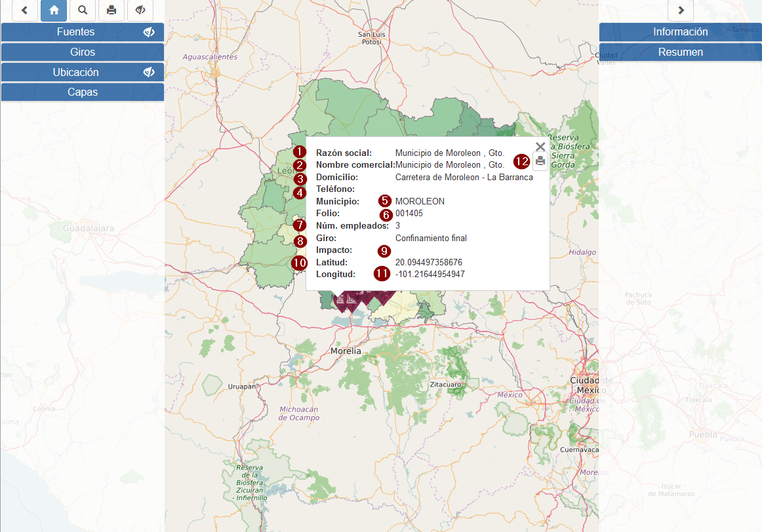
Task: Toggle visibility eye on Fuentes panel
Action: 149,32
